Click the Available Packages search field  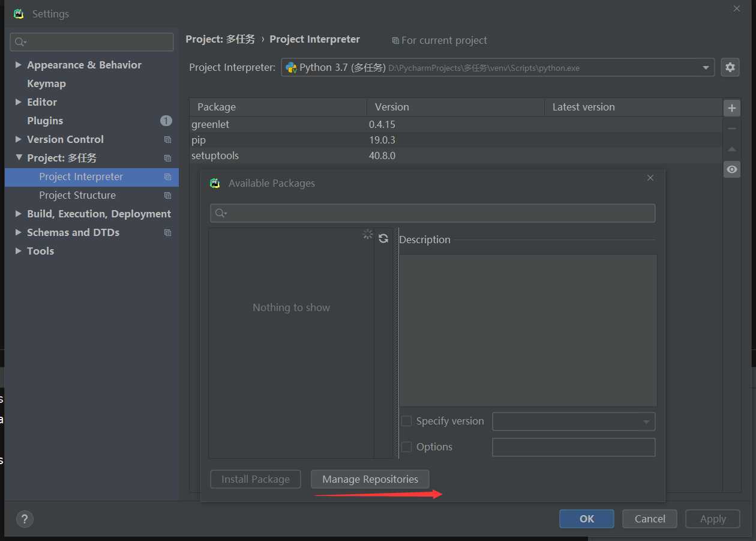point(433,213)
